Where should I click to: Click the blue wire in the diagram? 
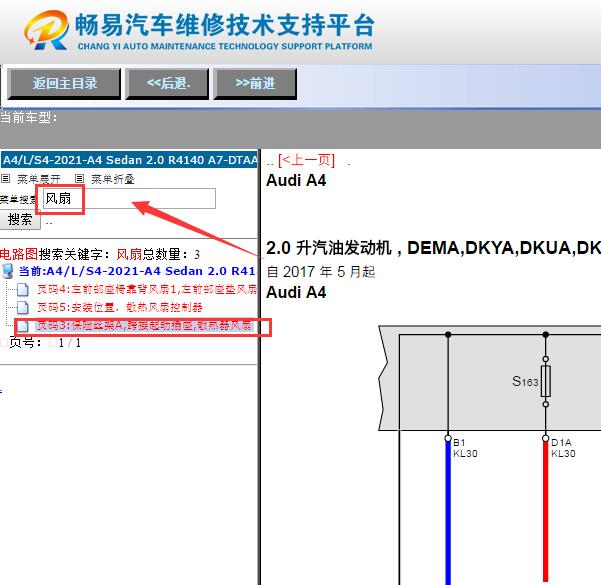(x=448, y=514)
